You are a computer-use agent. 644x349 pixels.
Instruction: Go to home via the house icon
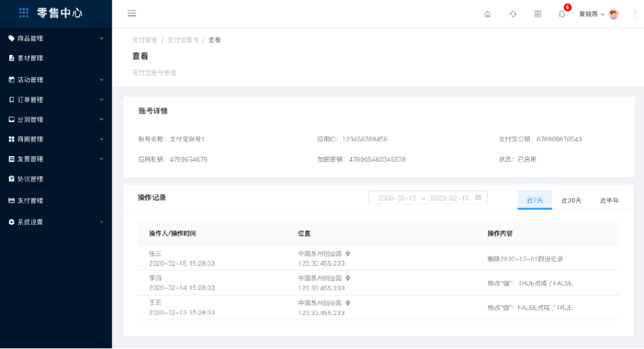tap(488, 14)
